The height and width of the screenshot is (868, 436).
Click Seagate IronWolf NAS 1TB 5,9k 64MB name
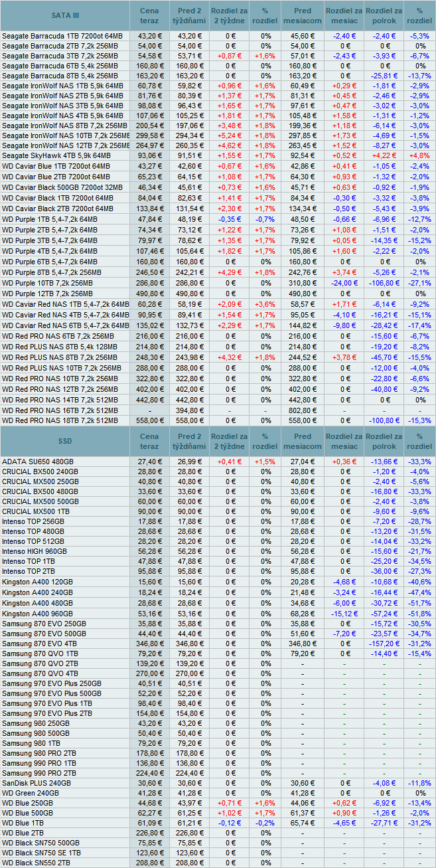click(62, 86)
